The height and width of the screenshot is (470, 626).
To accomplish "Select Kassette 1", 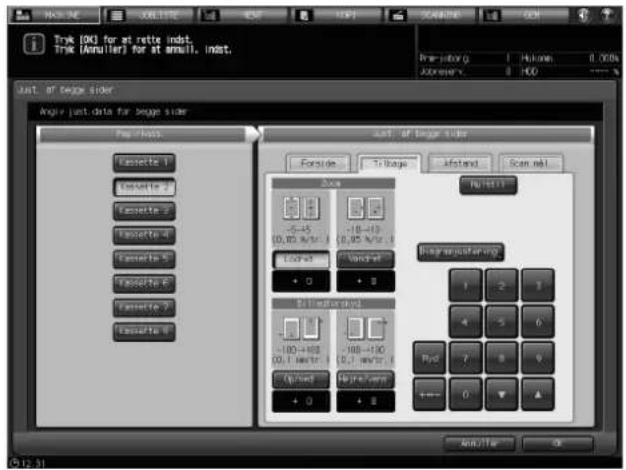I will (144, 163).
